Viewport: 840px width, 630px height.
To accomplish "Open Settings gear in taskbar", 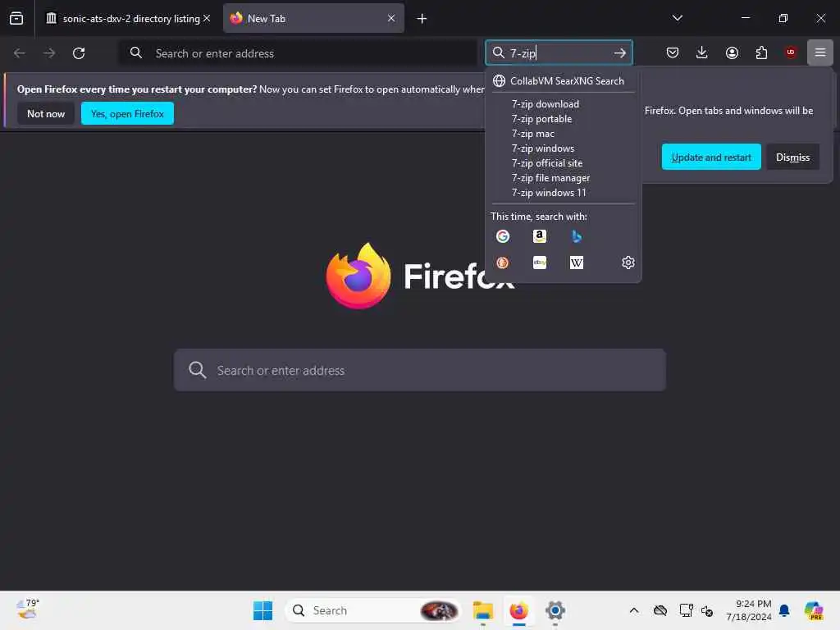I will coord(555,610).
